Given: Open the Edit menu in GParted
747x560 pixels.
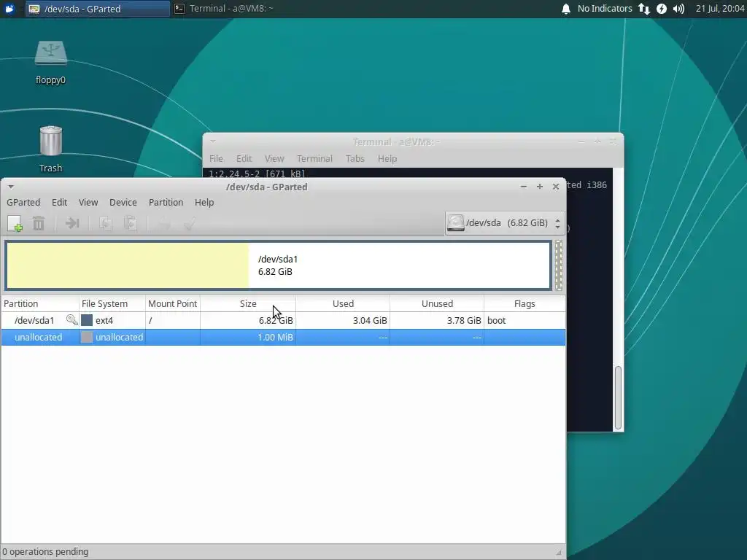Looking at the screenshot, I should pyautogui.click(x=59, y=203).
